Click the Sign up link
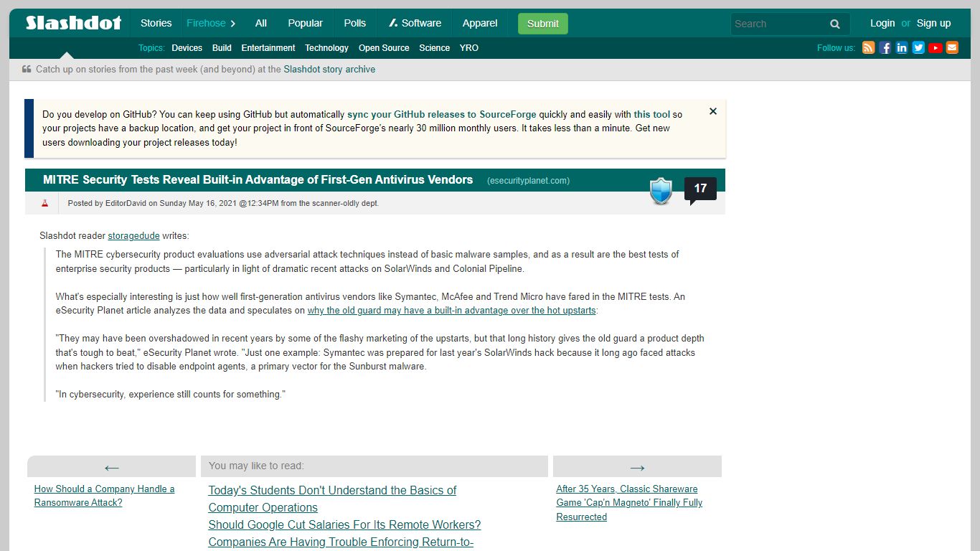Viewport: 980px width, 551px height. click(933, 23)
